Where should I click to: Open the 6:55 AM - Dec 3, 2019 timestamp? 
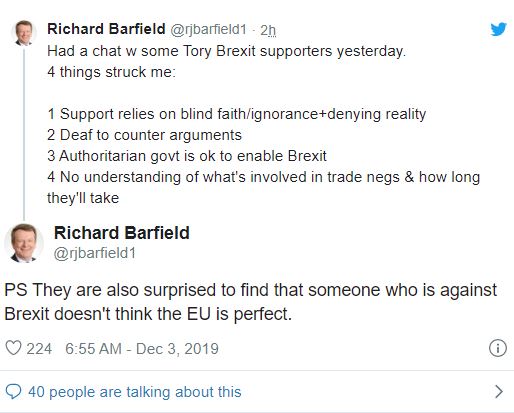[142, 349]
